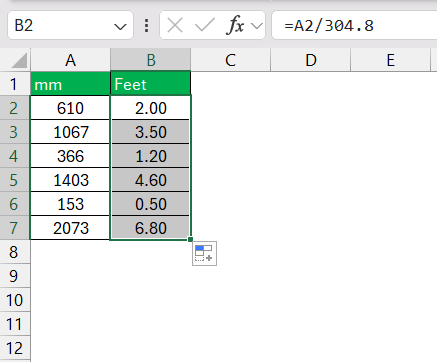The width and height of the screenshot is (437, 362).
Task: Select cell containing 1403
Action: (70, 180)
